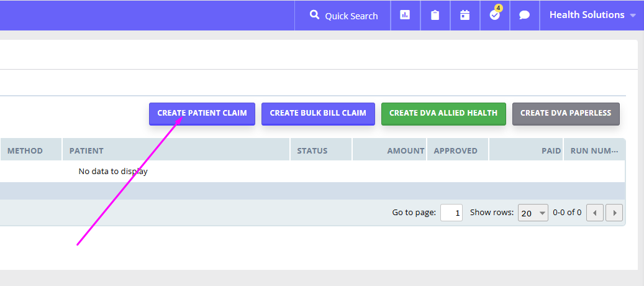
Task: Open the clipboard icon in top bar
Action: [x=435, y=15]
